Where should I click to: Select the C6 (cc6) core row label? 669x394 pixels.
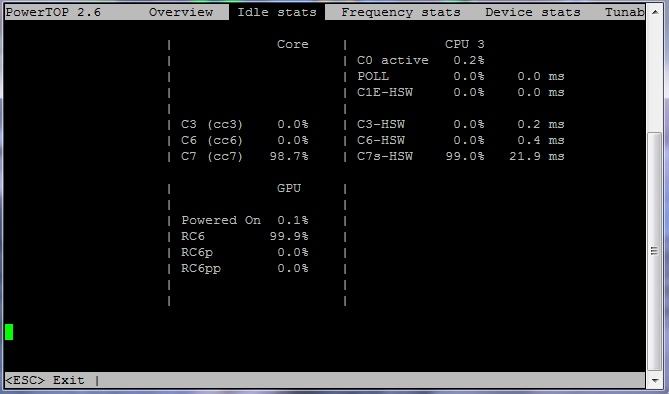[x=212, y=140]
